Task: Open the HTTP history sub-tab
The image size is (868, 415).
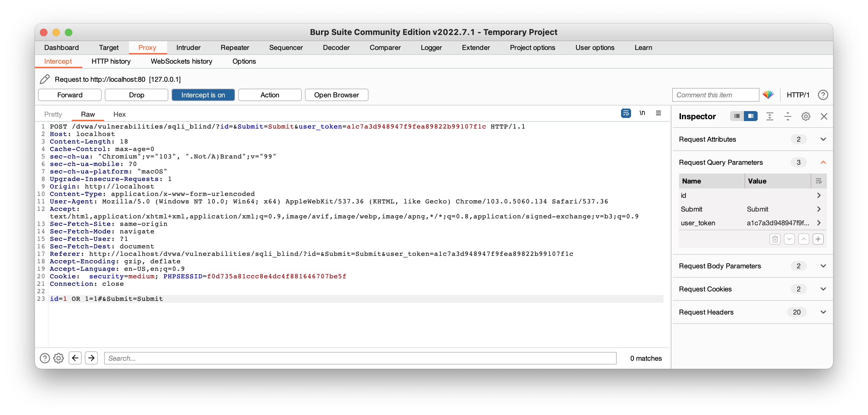Action: tap(111, 61)
